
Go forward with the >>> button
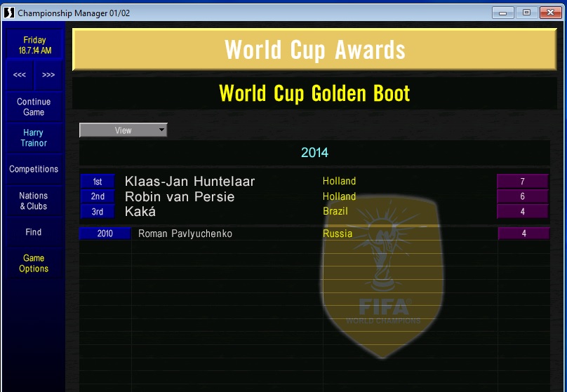[x=48, y=75]
